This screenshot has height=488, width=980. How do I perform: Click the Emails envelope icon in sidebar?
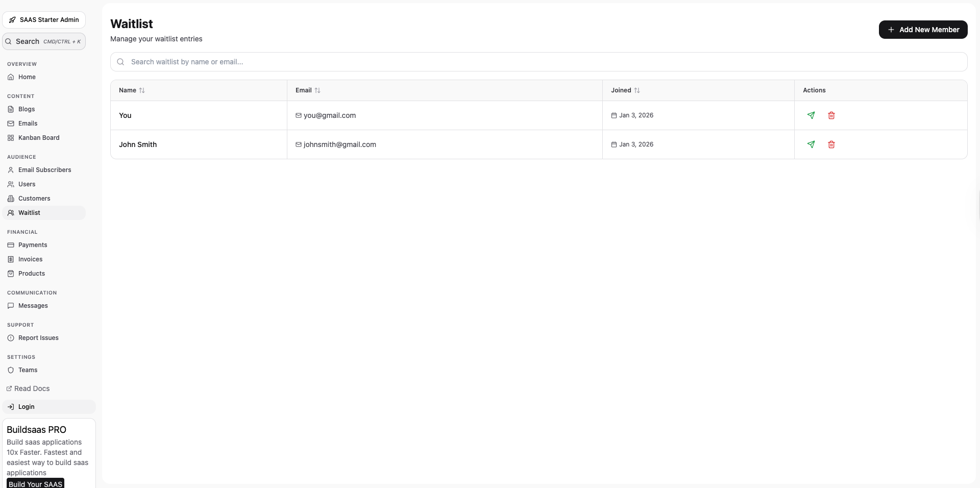coord(11,124)
